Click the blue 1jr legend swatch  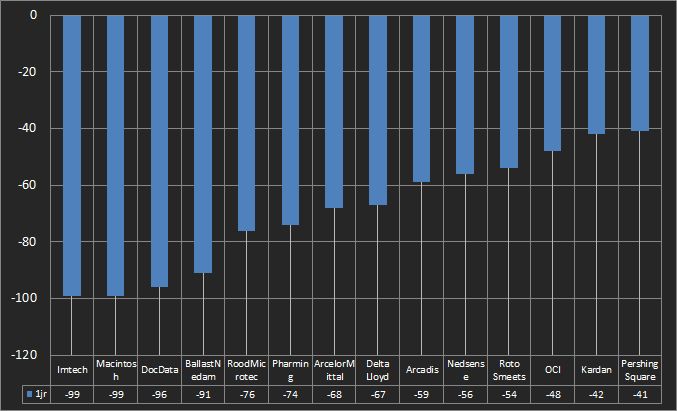pos(29,394)
